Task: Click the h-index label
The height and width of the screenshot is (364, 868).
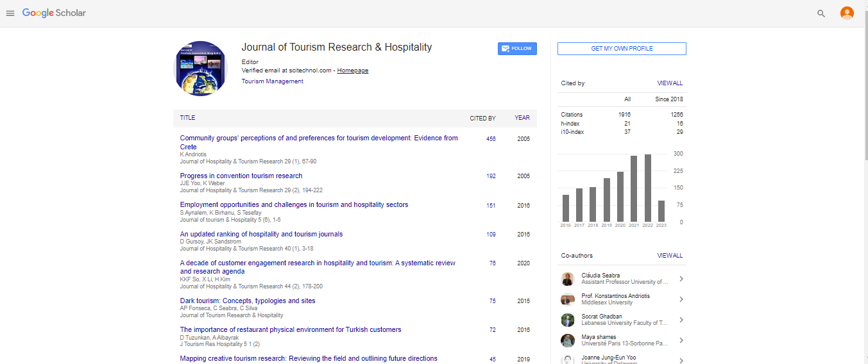Action: (x=570, y=123)
